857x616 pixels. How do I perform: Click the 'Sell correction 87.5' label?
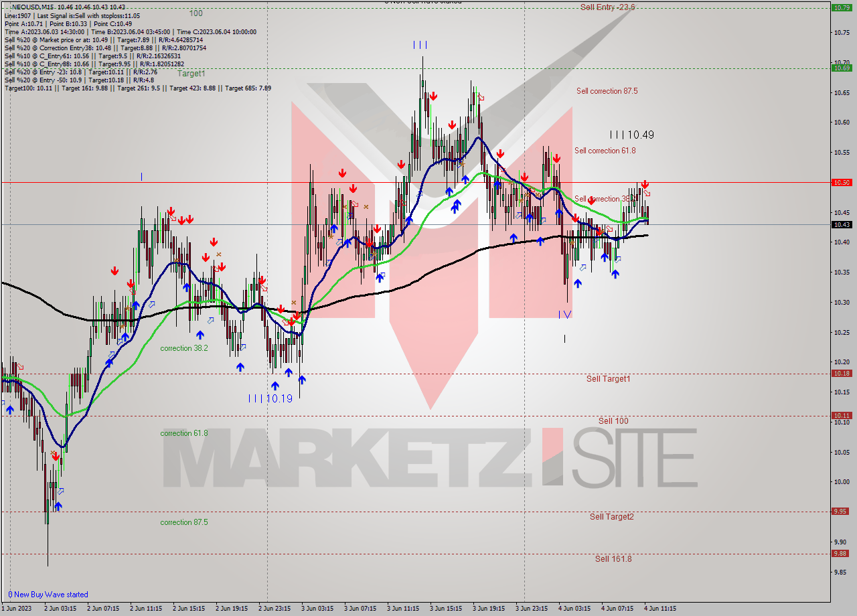607,91
